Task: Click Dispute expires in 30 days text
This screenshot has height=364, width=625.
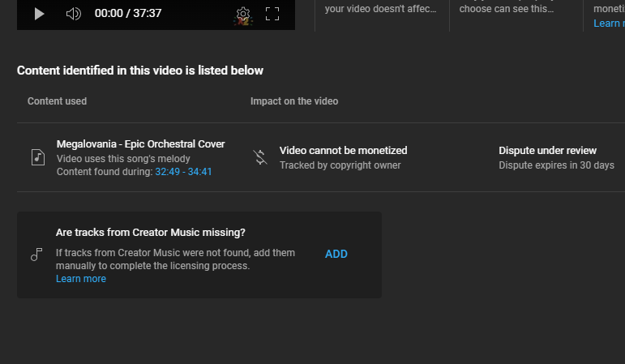Action: [x=556, y=165]
